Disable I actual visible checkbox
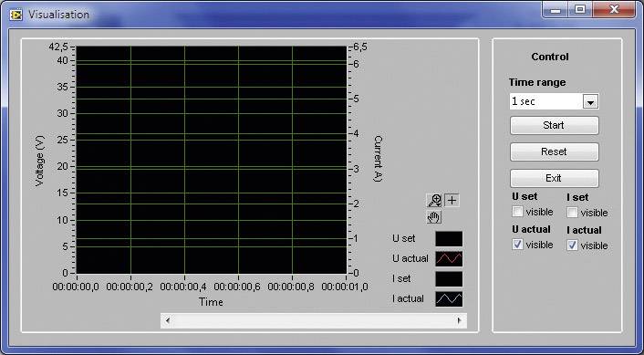The image size is (644, 355). (x=572, y=245)
